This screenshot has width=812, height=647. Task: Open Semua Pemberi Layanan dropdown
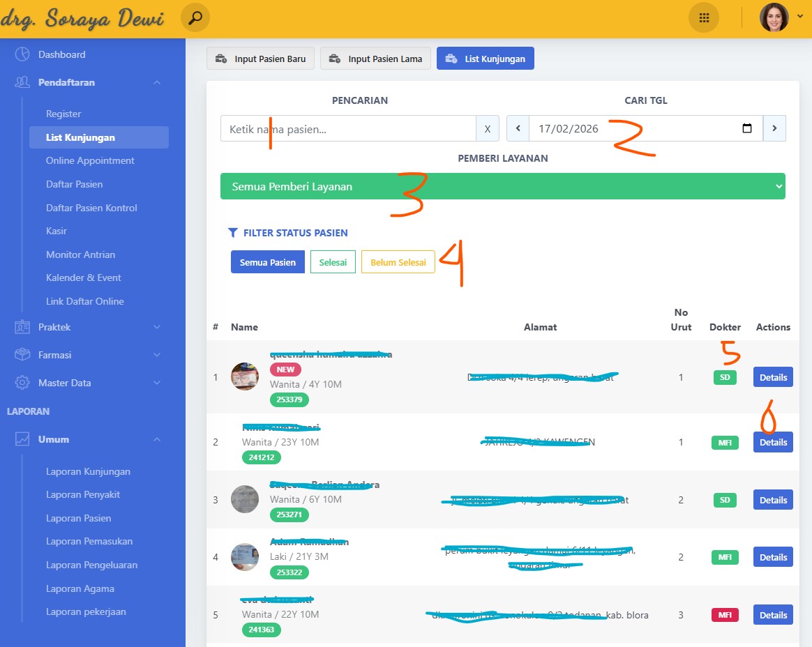[x=502, y=186]
